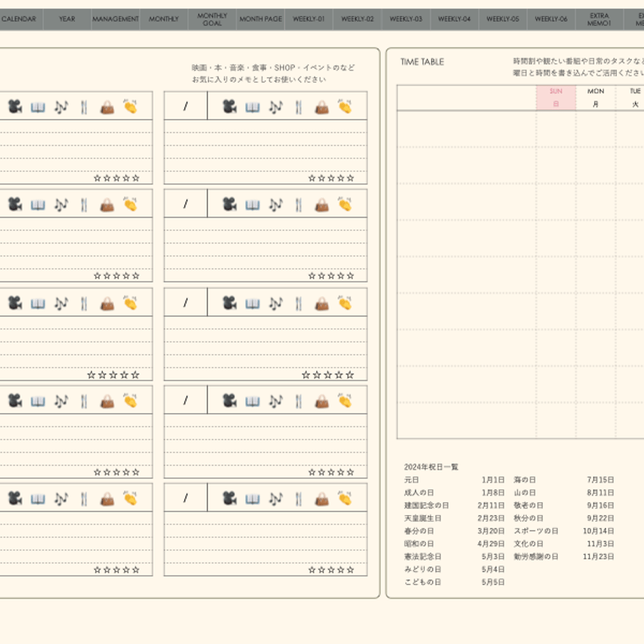644x644 pixels.
Task: Select the movie camera icon in the second right-column memo card
Action: pyautogui.click(x=230, y=204)
